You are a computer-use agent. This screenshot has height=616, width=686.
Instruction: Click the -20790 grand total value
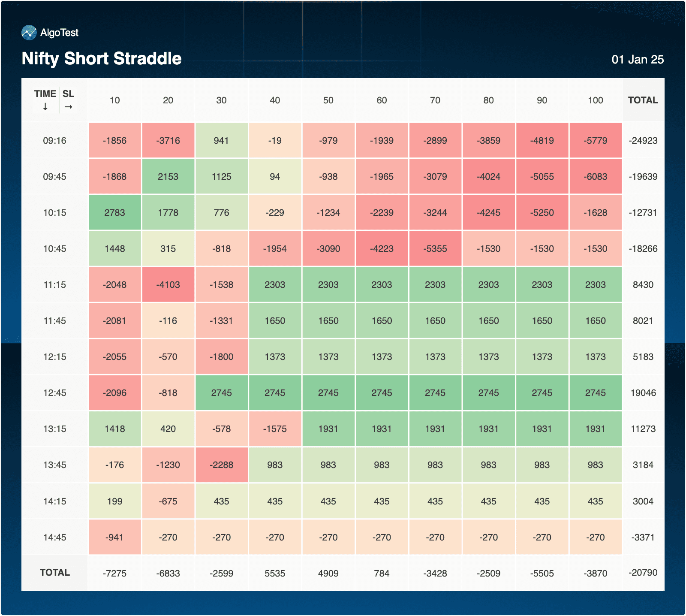(643, 573)
